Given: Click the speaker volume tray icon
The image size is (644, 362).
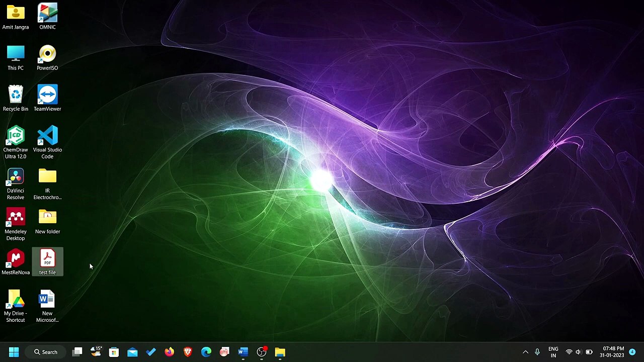Looking at the screenshot, I should [x=579, y=352].
